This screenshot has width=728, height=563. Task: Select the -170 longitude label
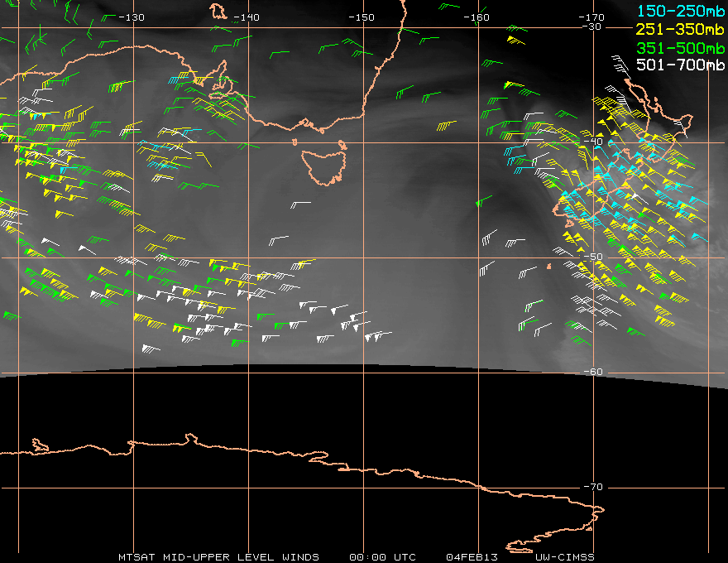[591, 17]
